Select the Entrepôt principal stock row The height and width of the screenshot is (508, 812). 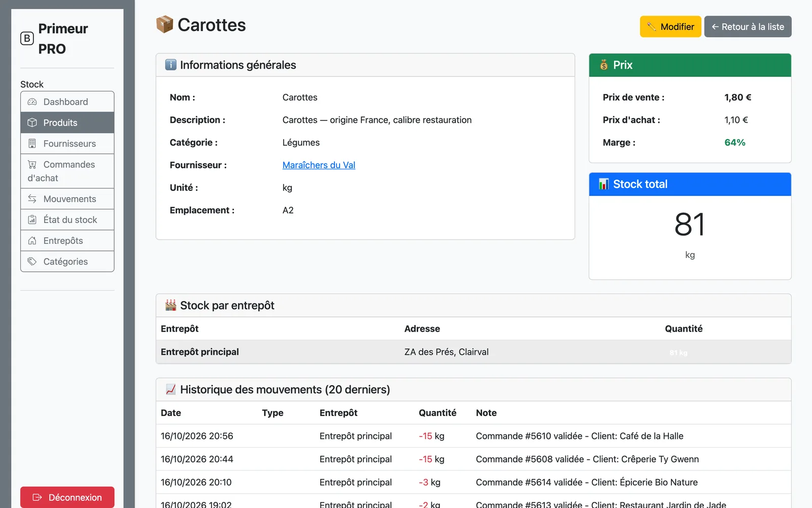pos(473,352)
